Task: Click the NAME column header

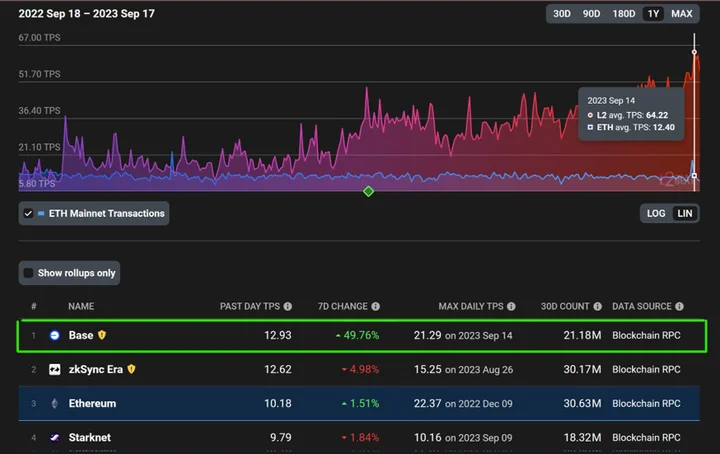Action: pos(81,306)
